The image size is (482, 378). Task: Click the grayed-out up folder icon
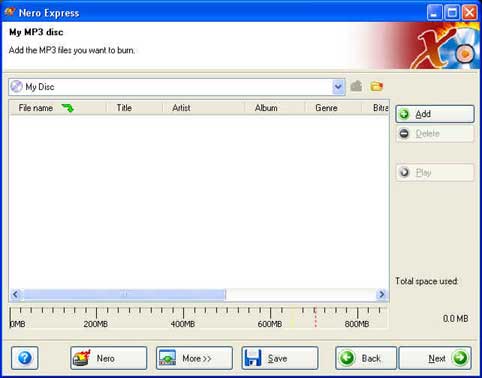pyautogui.click(x=356, y=87)
